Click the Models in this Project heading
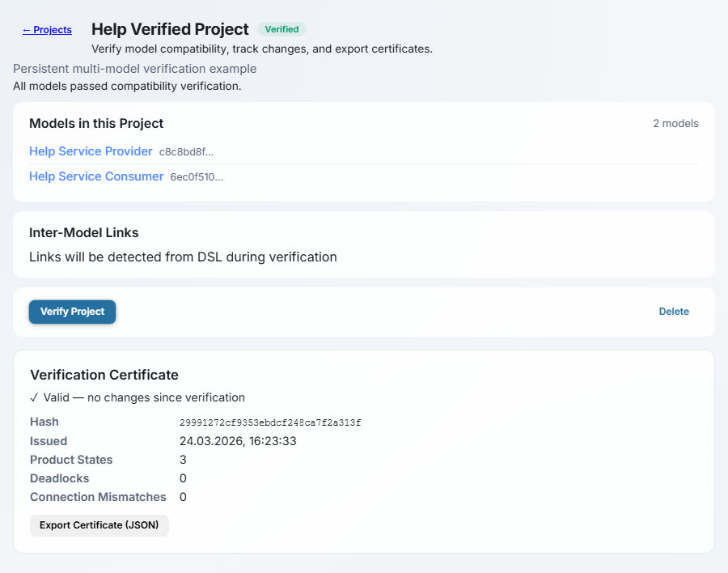This screenshot has height=573, width=728. tap(96, 123)
